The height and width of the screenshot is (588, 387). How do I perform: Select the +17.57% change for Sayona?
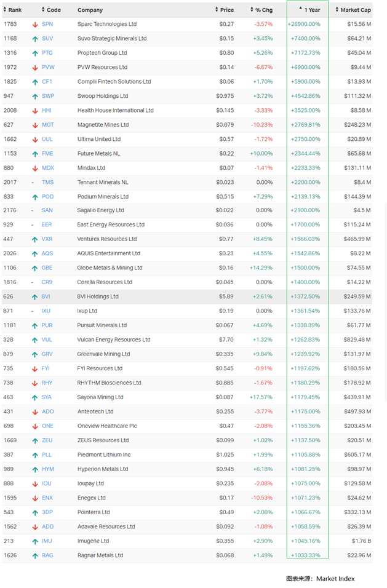click(x=261, y=397)
